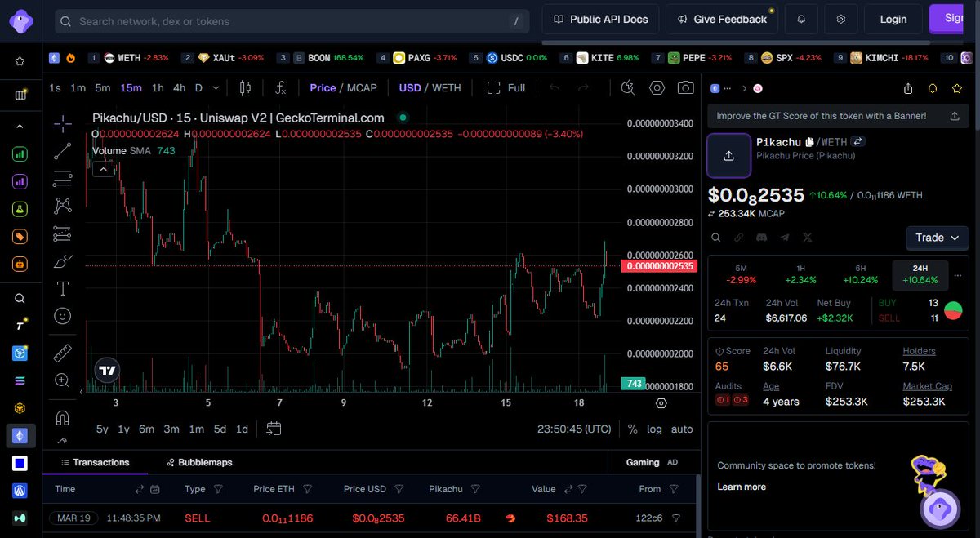
Task: Toggle log scale on chart
Action: (655, 429)
